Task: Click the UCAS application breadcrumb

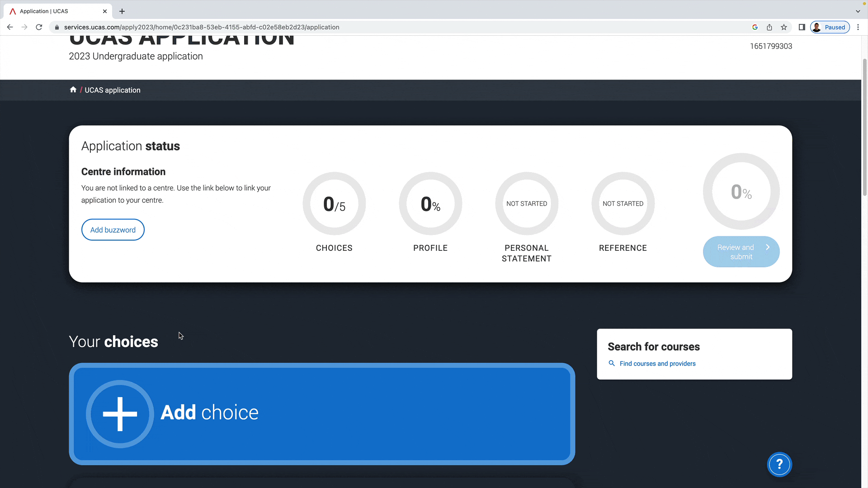Action: [113, 90]
